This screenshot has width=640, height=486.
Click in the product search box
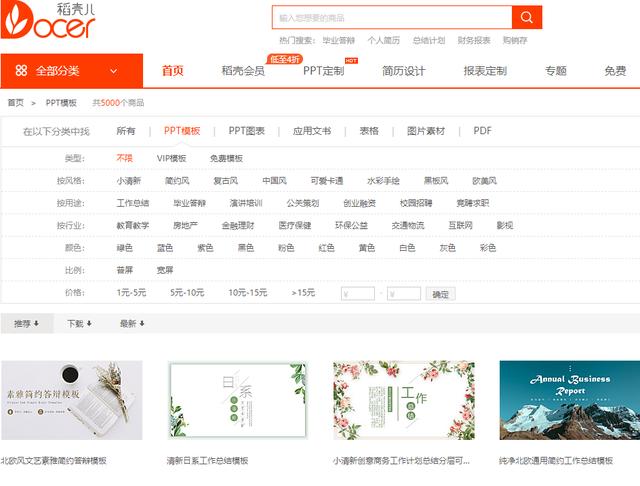391,17
